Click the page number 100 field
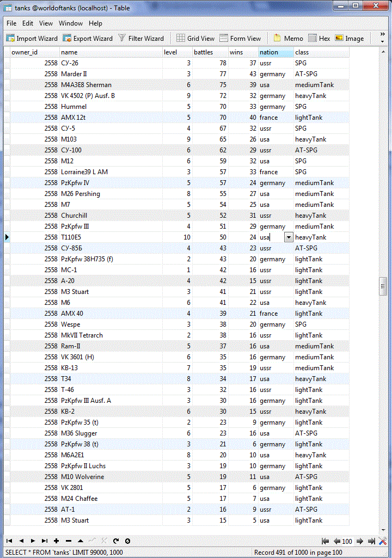This screenshot has height=558, width=392. [x=347, y=541]
